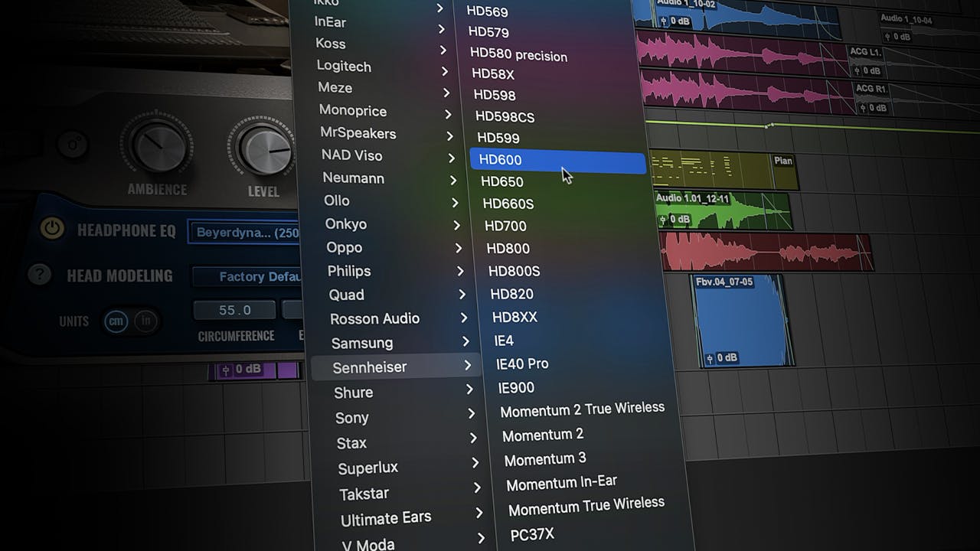Expand the Shure submenu arrow

click(469, 390)
